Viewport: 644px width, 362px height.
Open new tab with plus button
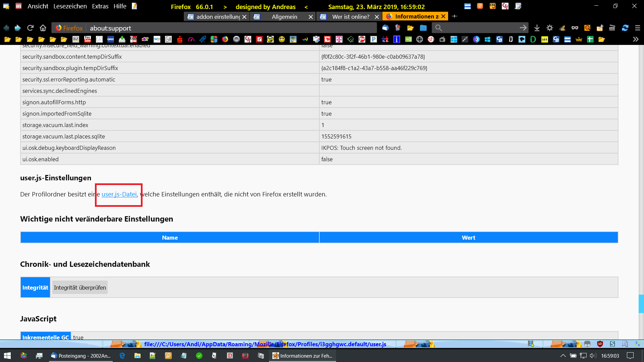[454, 16]
